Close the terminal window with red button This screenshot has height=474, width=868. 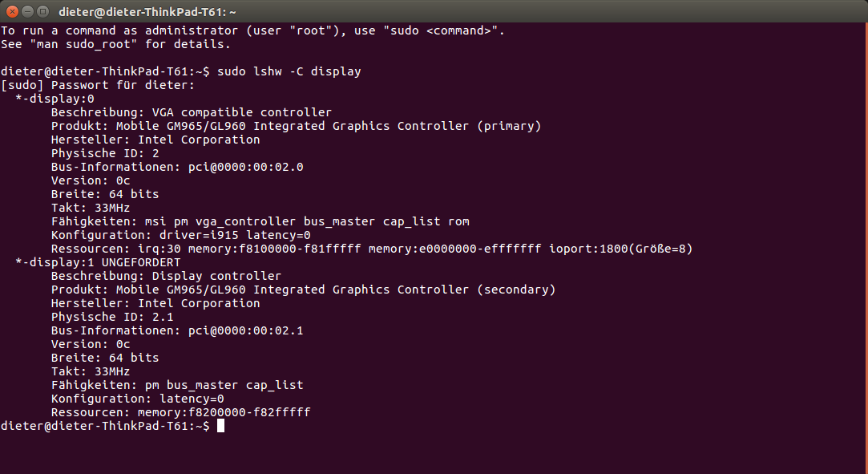tap(12, 11)
